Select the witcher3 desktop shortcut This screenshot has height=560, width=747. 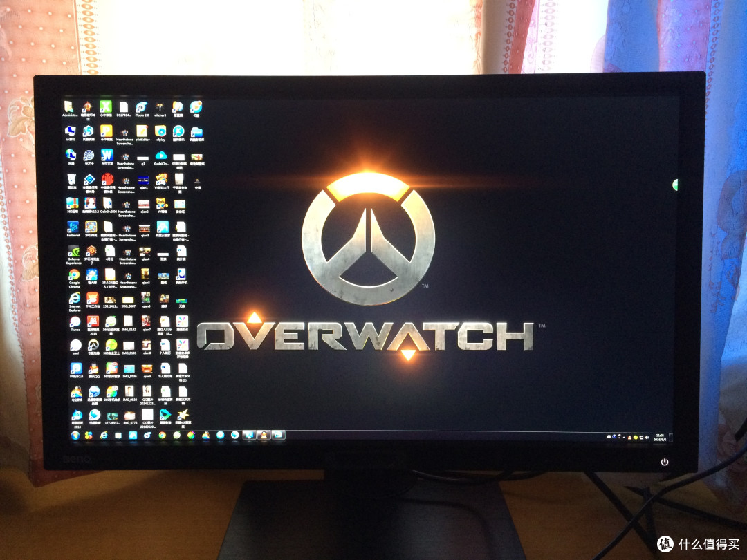click(160, 109)
